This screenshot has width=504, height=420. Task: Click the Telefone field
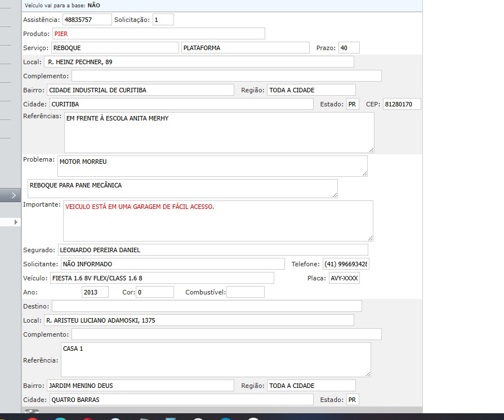(x=345, y=264)
